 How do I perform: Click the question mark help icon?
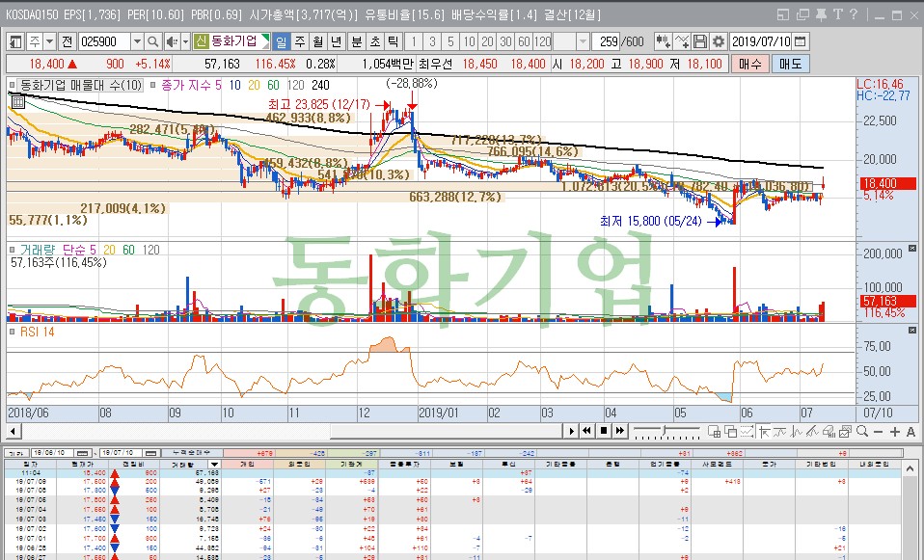tap(853, 14)
